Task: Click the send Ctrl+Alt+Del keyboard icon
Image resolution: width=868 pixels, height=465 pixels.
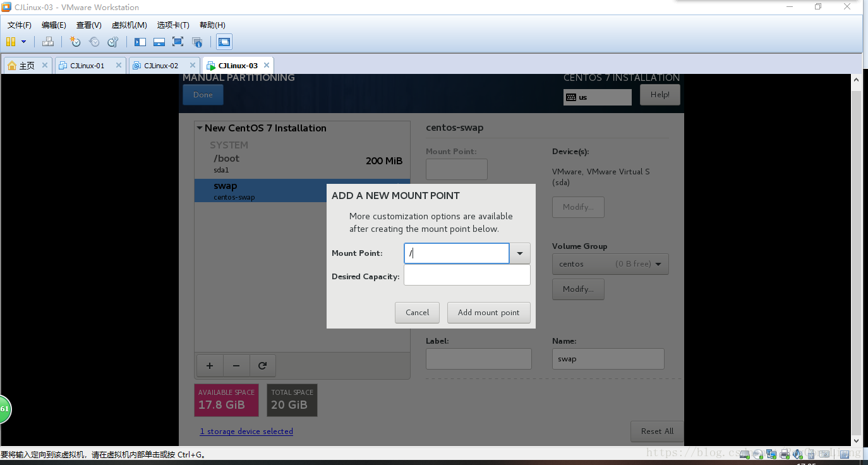Action: click(x=48, y=42)
